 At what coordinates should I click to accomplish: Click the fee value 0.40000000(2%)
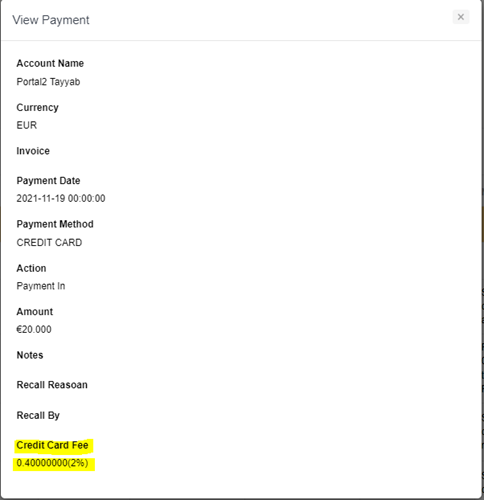(52, 463)
